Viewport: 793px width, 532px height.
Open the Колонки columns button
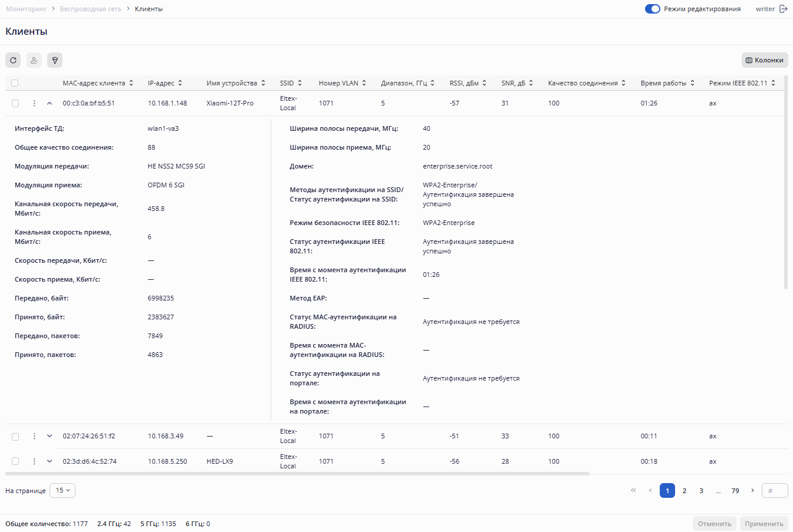click(x=765, y=60)
